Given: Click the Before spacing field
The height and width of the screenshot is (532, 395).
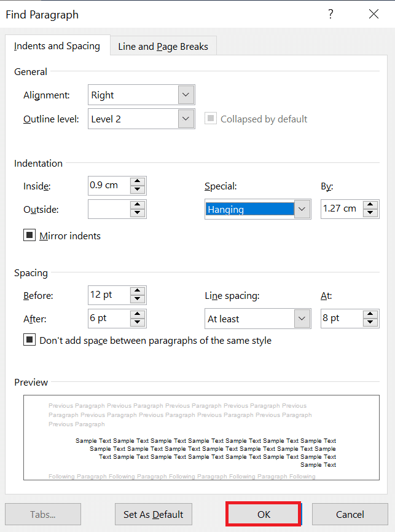Looking at the screenshot, I should (109, 295).
